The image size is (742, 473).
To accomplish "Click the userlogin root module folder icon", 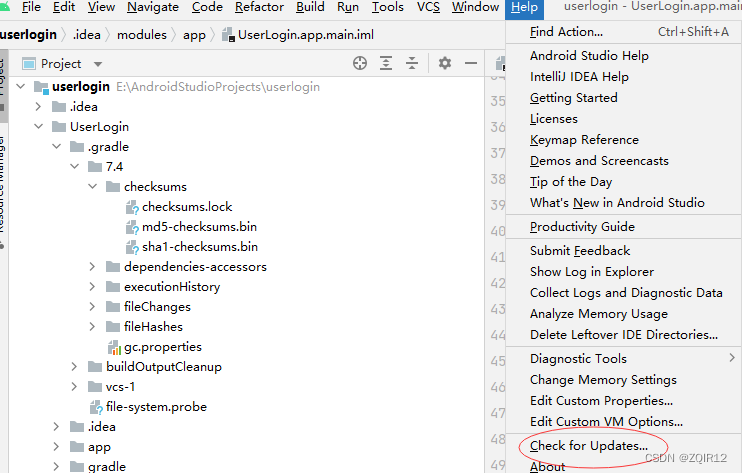I will (x=41, y=87).
